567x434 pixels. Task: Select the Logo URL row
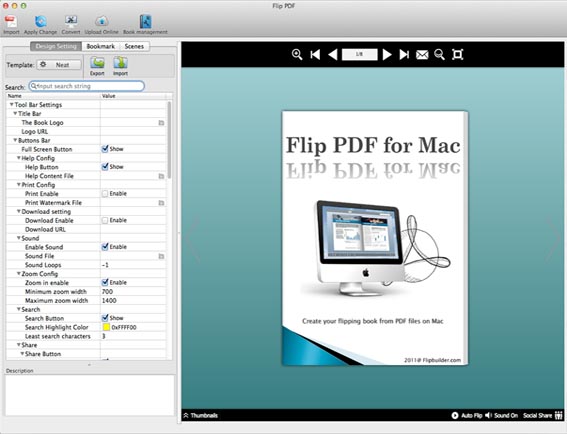(86, 131)
